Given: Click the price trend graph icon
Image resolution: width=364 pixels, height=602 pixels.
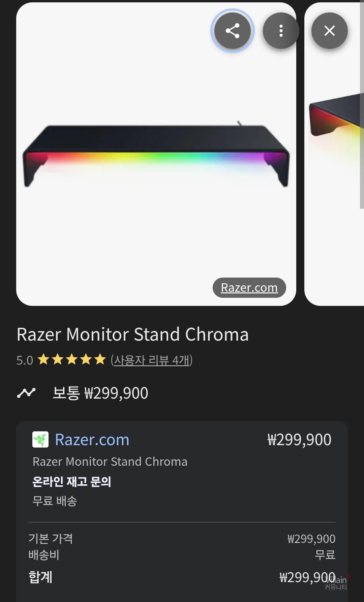Looking at the screenshot, I should click(x=26, y=393).
